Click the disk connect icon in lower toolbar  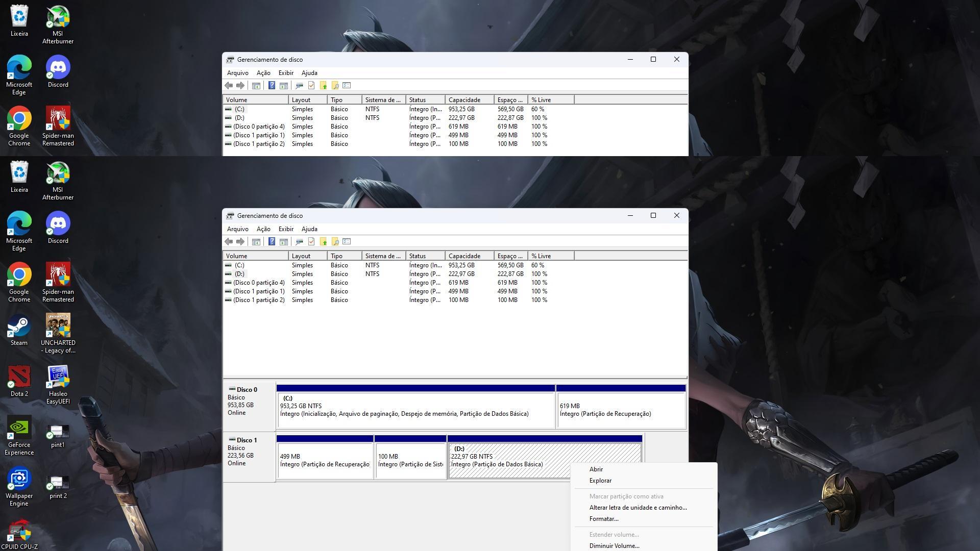(x=299, y=242)
